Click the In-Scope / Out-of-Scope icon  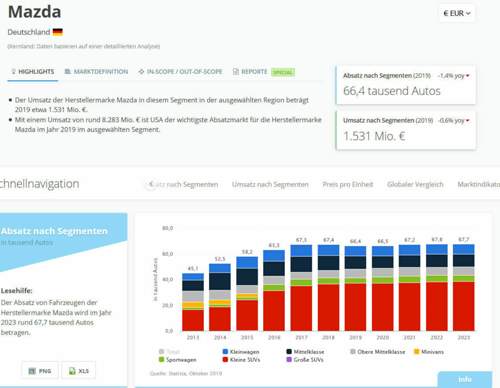141,72
